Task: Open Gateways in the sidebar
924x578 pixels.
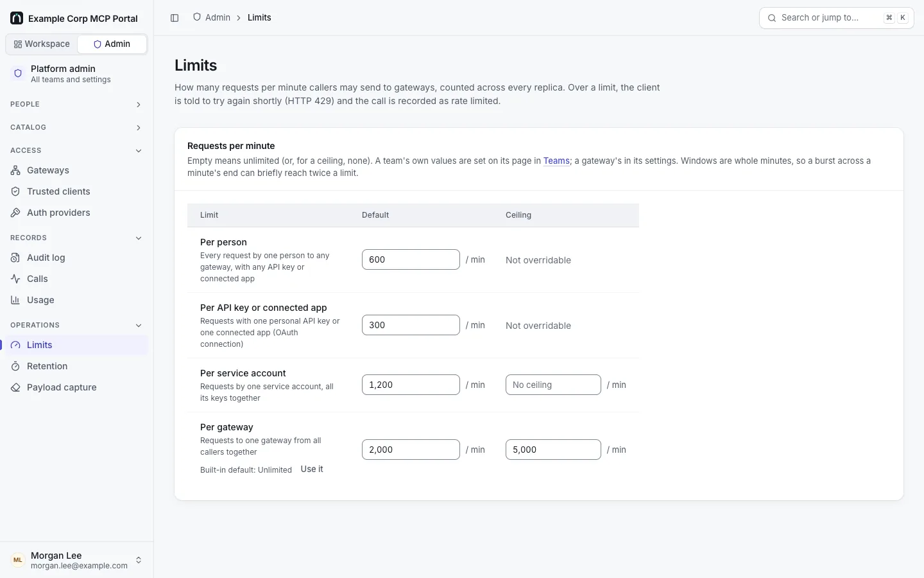Action: click(77, 170)
